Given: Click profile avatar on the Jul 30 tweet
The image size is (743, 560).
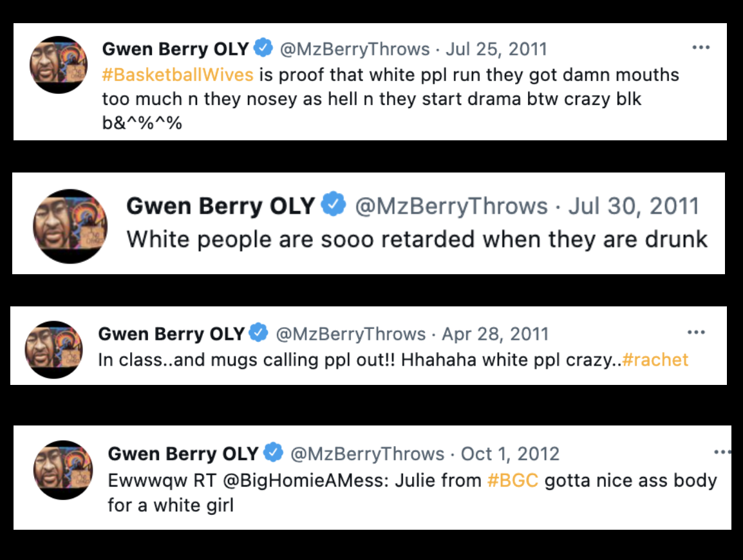Looking at the screenshot, I should tap(70, 226).
